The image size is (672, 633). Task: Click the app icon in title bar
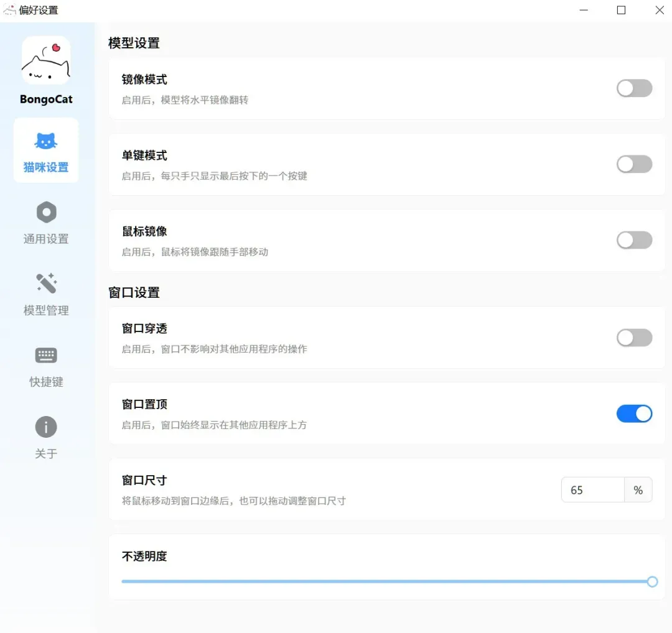coord(9,10)
